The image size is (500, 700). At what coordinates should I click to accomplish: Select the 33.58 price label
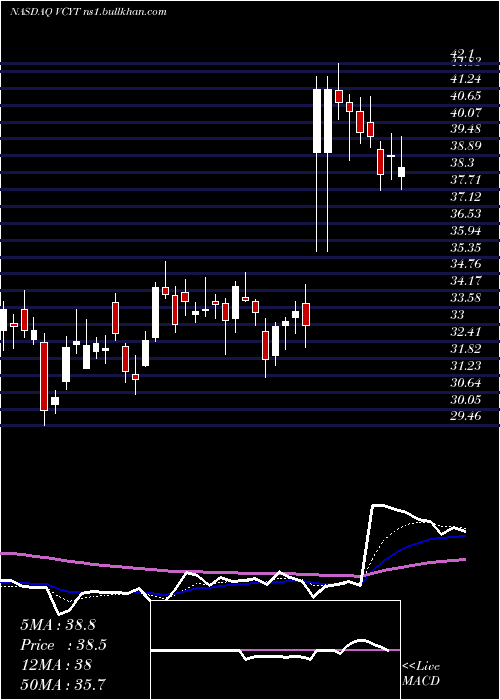466,298
